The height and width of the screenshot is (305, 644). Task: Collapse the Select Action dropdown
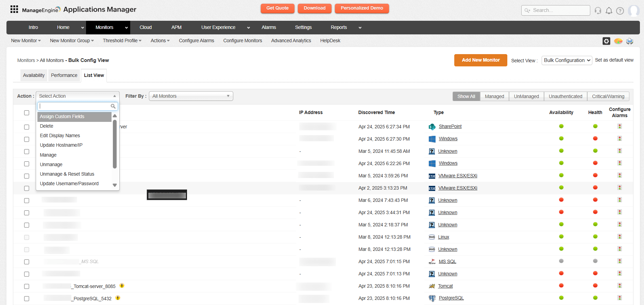click(x=78, y=96)
